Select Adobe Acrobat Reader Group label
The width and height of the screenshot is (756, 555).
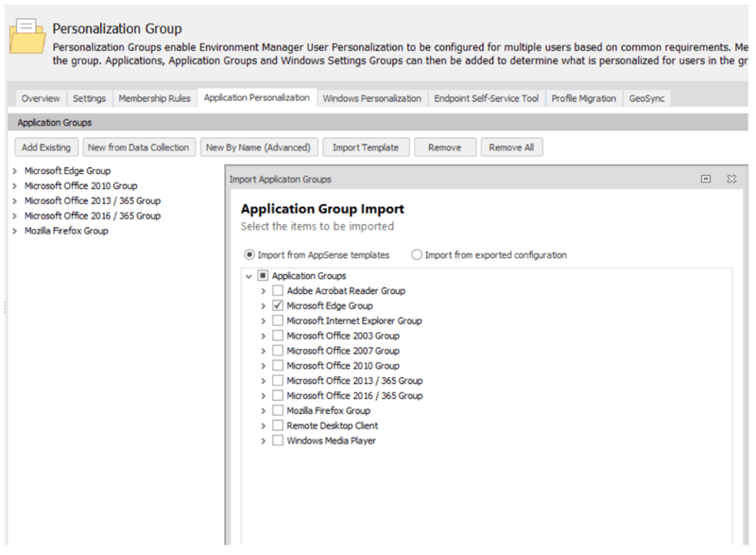coord(346,291)
